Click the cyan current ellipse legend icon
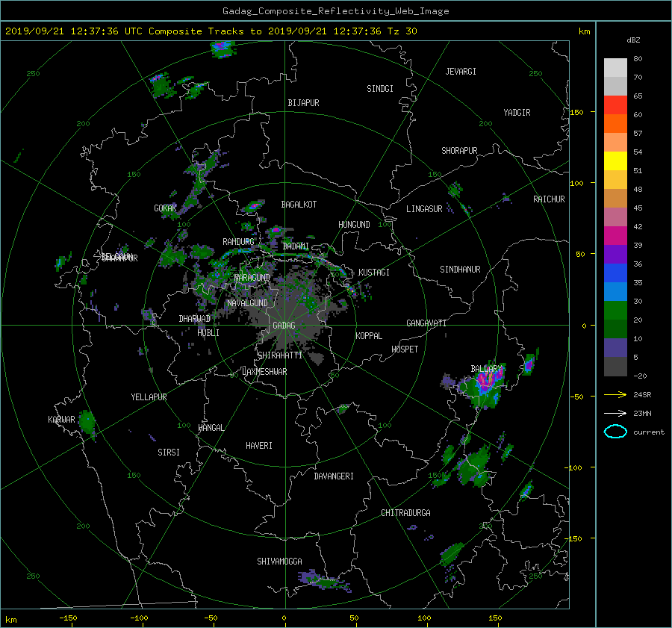 (615, 432)
